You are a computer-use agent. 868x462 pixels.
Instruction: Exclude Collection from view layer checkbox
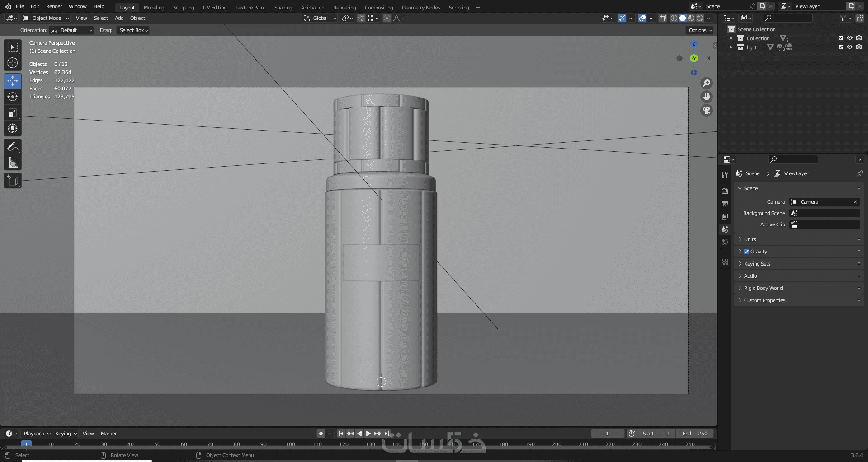pos(840,38)
